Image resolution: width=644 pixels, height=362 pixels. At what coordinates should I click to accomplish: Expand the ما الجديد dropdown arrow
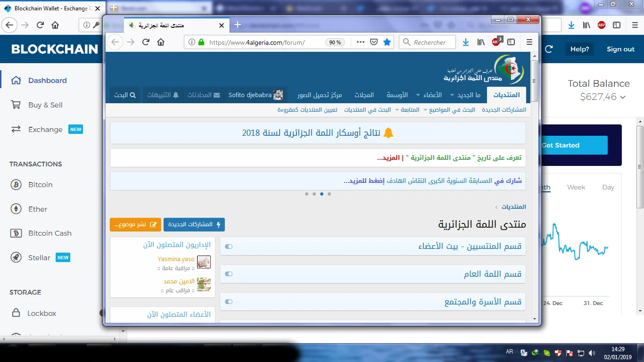453,95
